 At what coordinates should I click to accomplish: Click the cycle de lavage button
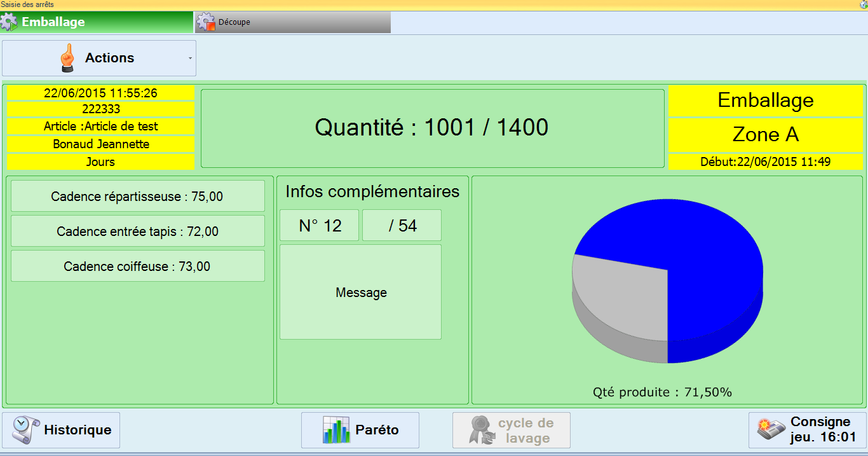click(x=512, y=431)
